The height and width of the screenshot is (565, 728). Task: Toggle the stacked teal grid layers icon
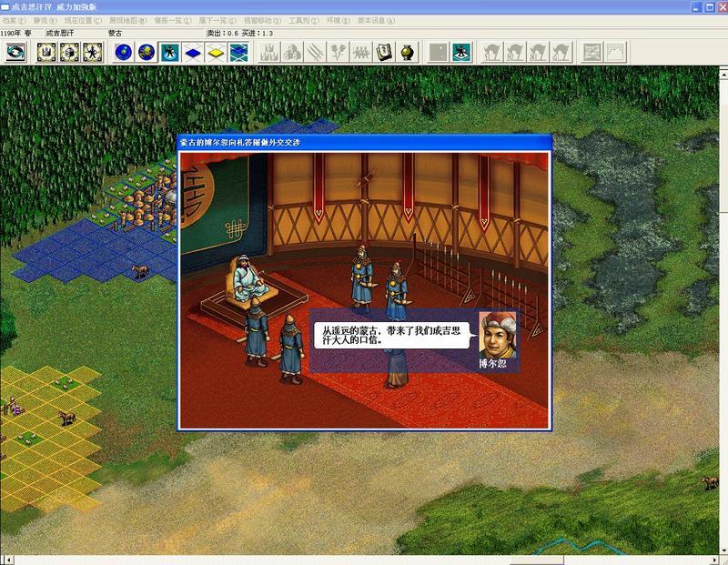tap(239, 52)
